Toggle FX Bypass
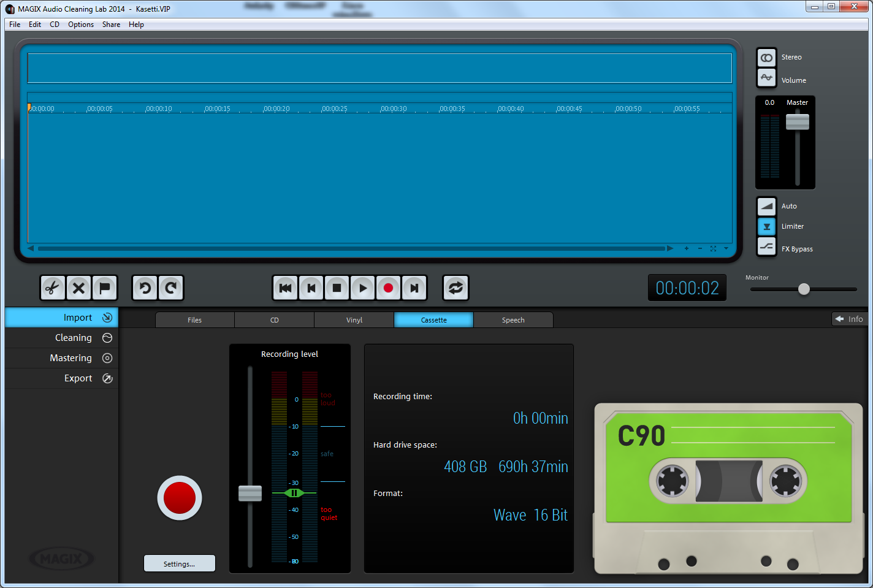 [x=766, y=246]
